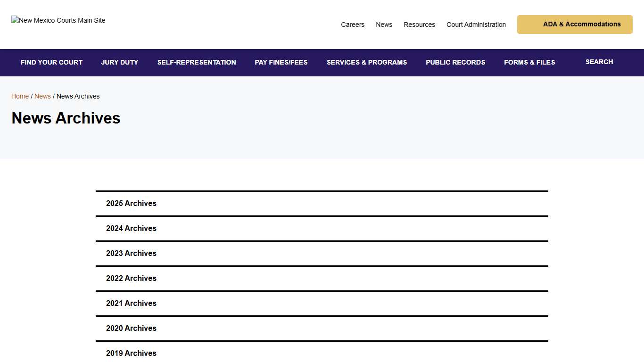Select Public Records in the navigation bar
The height and width of the screenshot is (362, 644).
coord(455,62)
